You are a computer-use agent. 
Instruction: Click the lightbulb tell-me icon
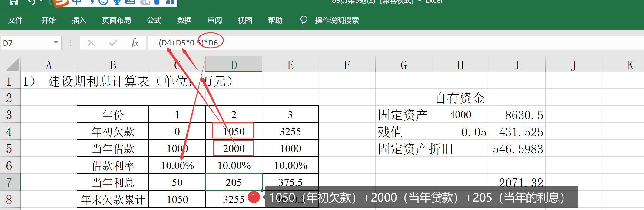coord(304,20)
